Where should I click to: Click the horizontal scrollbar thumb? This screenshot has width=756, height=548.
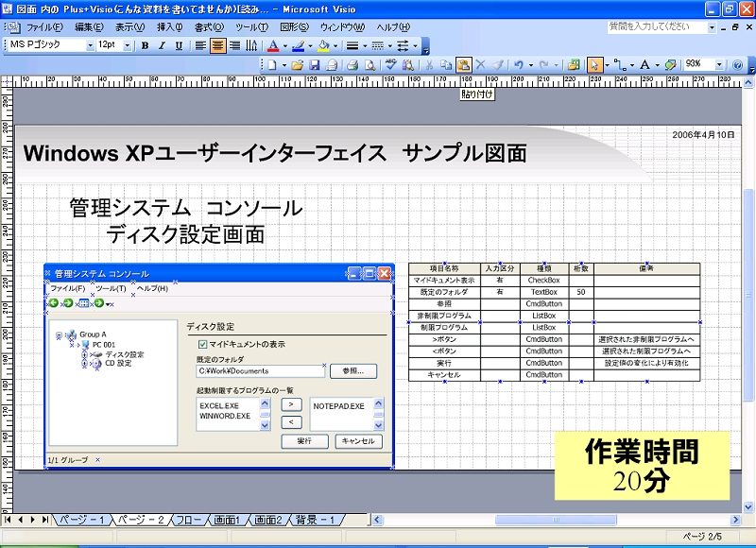(556, 520)
